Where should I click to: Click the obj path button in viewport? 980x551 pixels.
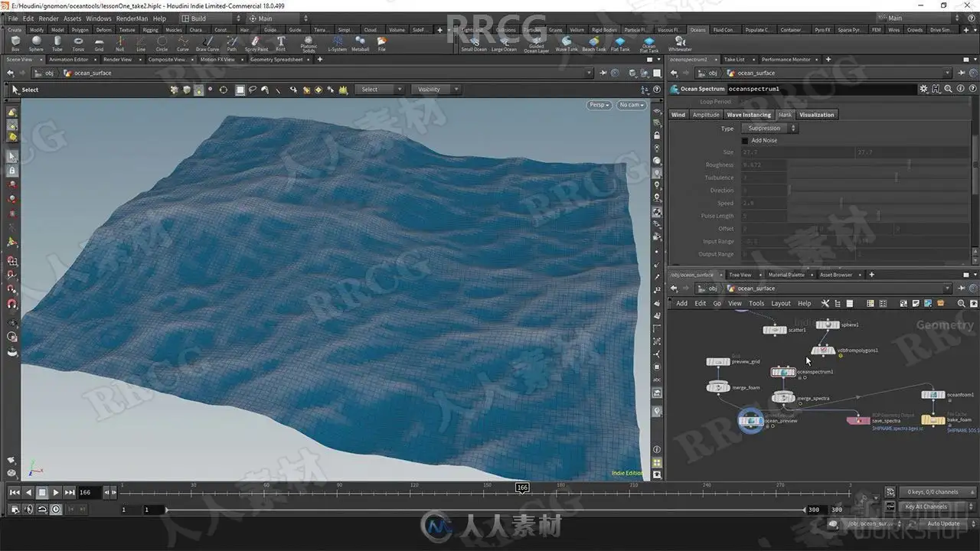click(x=45, y=73)
